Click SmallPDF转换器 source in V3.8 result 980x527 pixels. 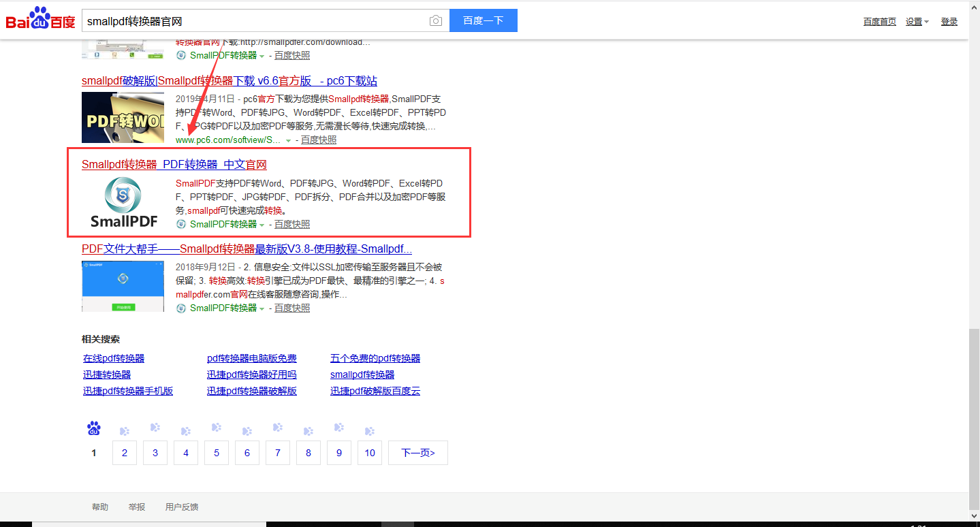223,308
